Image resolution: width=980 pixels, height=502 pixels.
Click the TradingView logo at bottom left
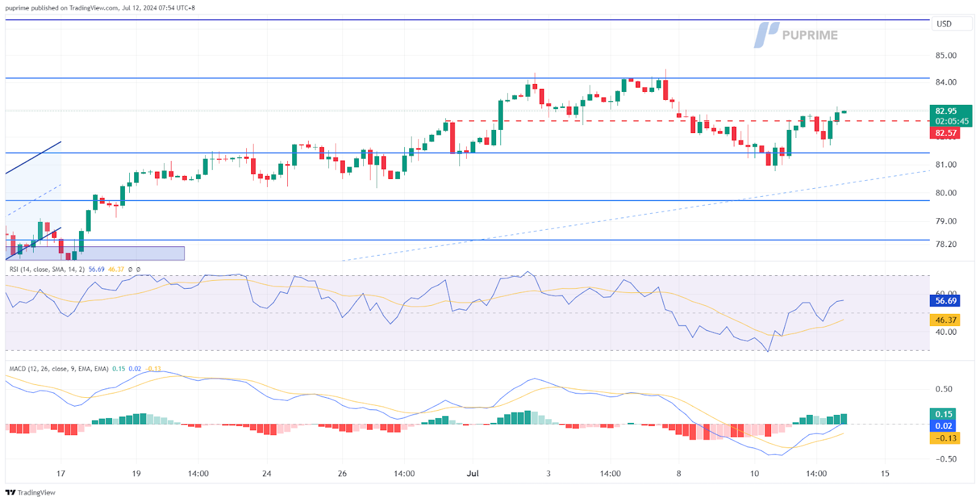click(x=31, y=493)
